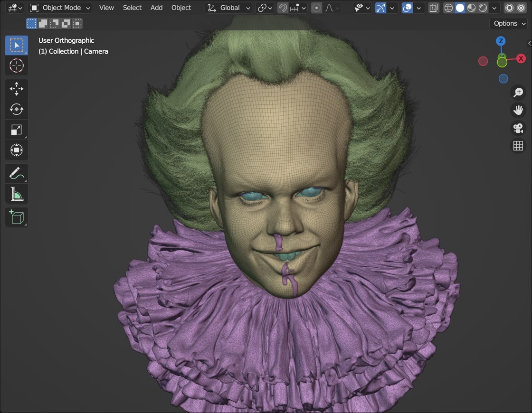Viewport: 532px width, 413px height.
Task: Pick the Scale tool
Action: (17, 130)
